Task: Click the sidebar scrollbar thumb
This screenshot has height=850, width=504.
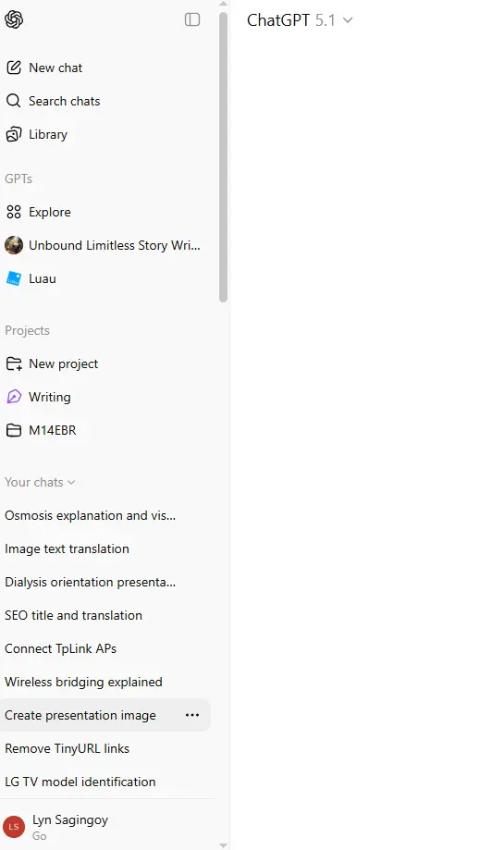Action: point(223,157)
